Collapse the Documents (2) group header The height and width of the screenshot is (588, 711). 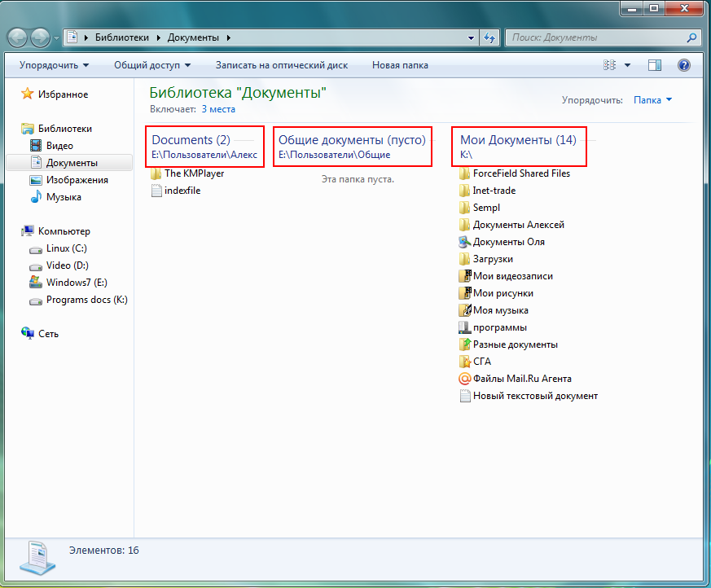click(191, 139)
